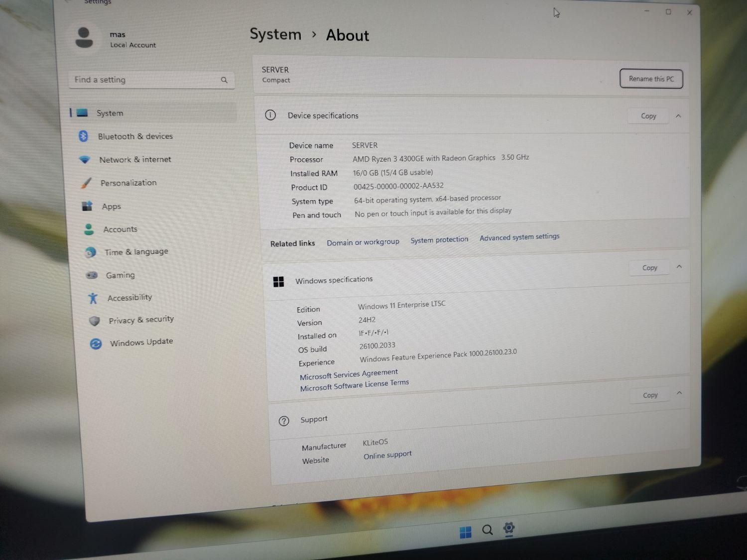
Task: Open Domain or workgroup link
Action: (363, 242)
